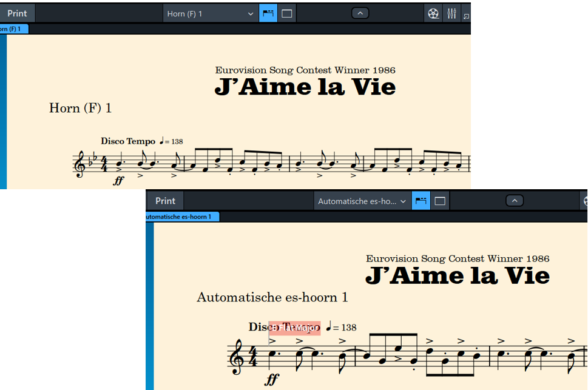This screenshot has width=588, height=390.
Task: Click the 138 metronome mark in the es-hoorn score
Action: pyautogui.click(x=341, y=327)
